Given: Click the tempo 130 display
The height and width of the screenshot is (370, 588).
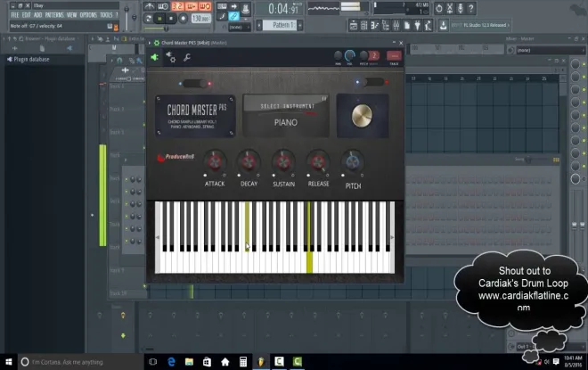Looking at the screenshot, I should (201, 19).
